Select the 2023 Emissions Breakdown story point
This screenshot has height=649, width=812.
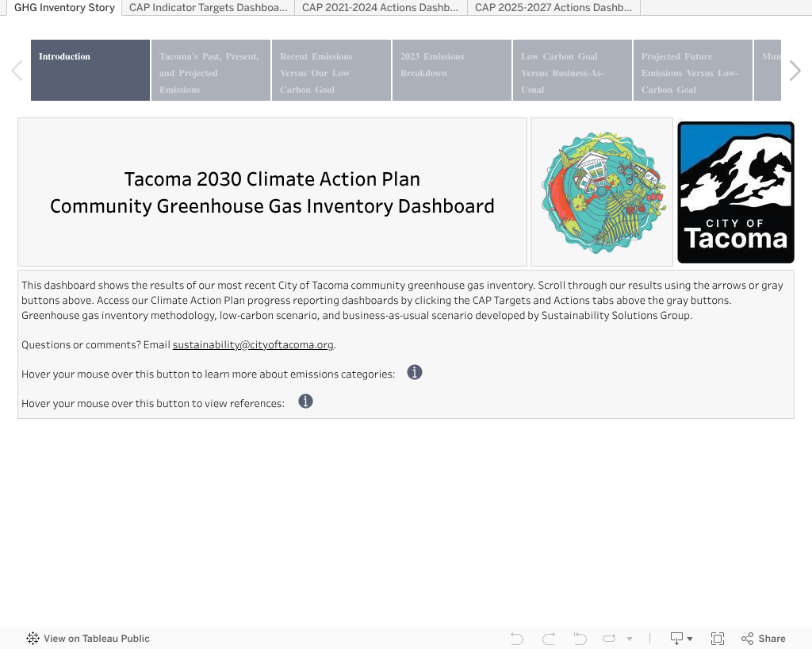(451, 71)
